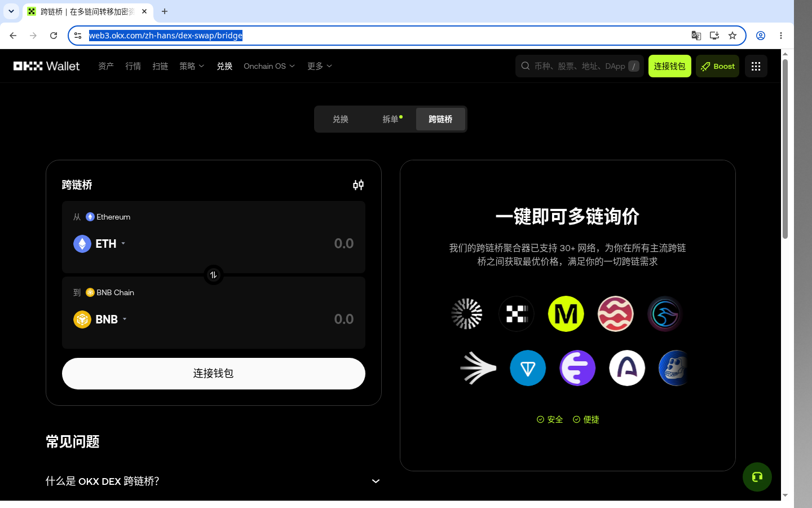Open the customer support headset chat
The height and width of the screenshot is (508, 812).
pos(757,477)
